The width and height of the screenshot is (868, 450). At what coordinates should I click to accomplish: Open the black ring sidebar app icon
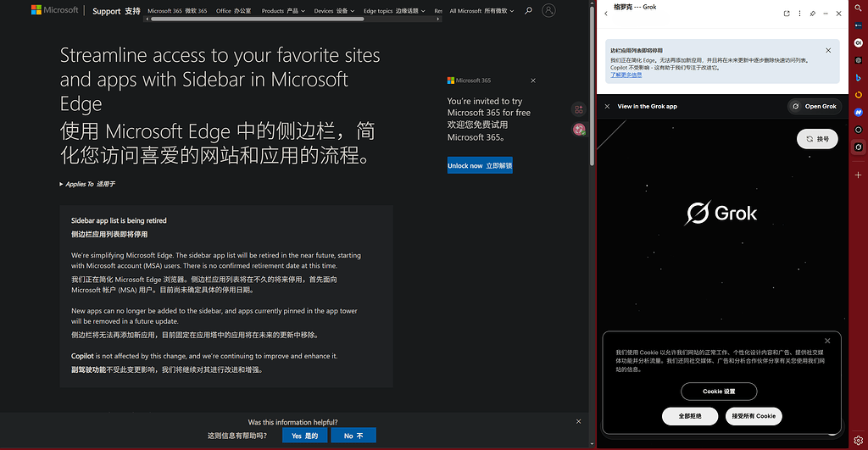pyautogui.click(x=858, y=130)
